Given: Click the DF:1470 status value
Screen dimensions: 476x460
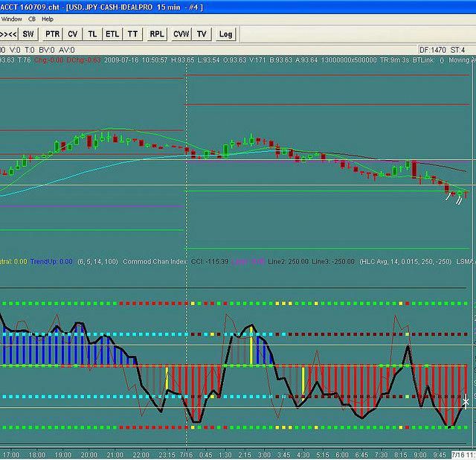Looking at the screenshot, I should point(433,50).
